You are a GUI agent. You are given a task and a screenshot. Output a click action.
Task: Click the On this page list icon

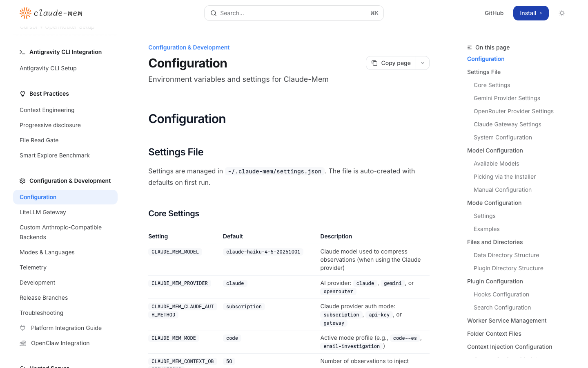470,47
